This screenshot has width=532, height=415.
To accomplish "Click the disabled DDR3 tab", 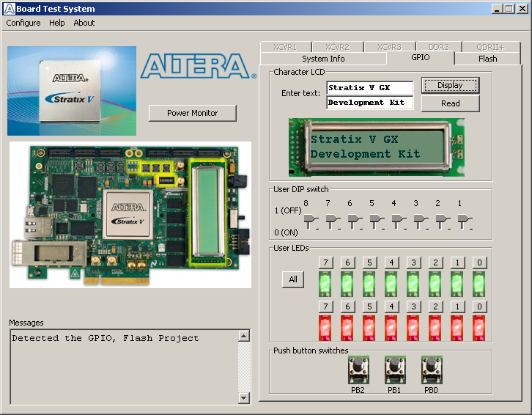I will click(x=439, y=47).
